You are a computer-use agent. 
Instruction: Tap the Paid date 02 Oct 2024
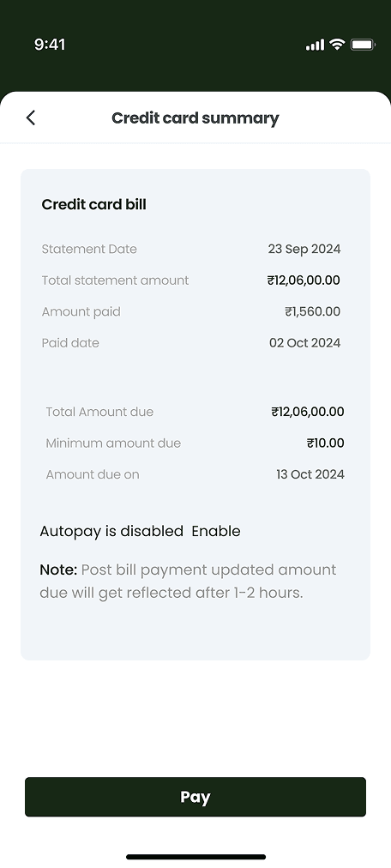(x=304, y=343)
